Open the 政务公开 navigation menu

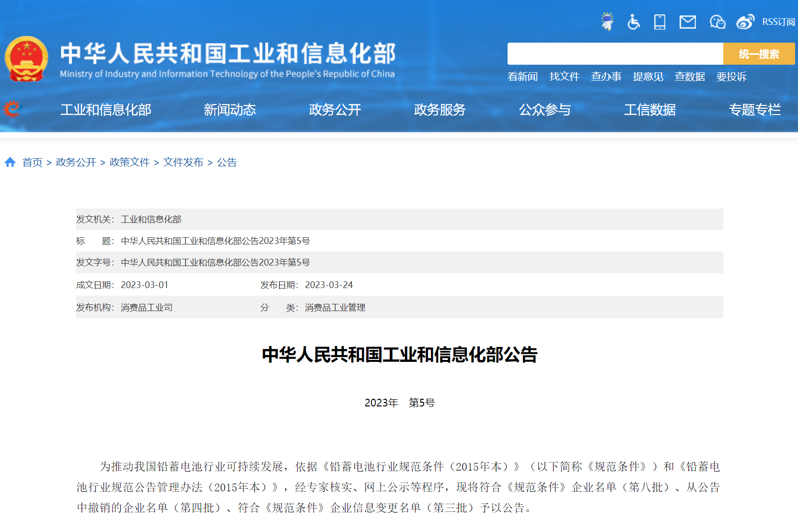(x=334, y=110)
